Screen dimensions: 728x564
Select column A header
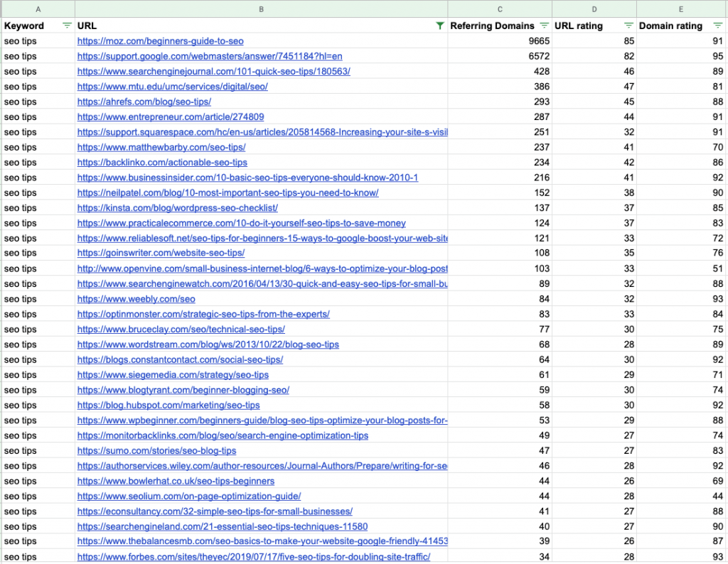click(x=38, y=9)
